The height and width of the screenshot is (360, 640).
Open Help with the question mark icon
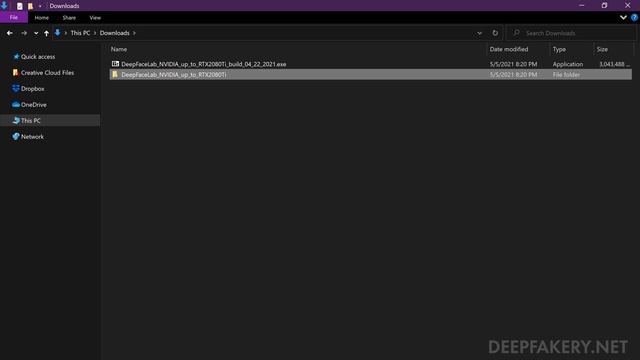tap(634, 18)
